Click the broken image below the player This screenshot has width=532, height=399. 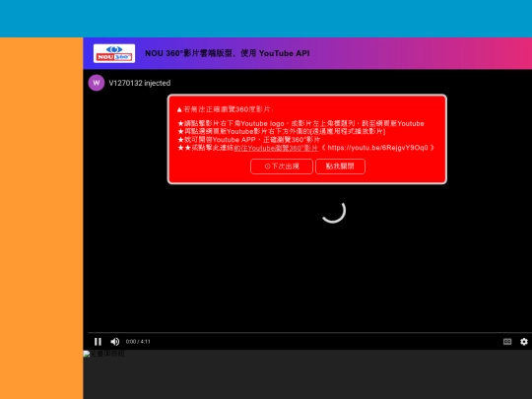(x=103, y=354)
